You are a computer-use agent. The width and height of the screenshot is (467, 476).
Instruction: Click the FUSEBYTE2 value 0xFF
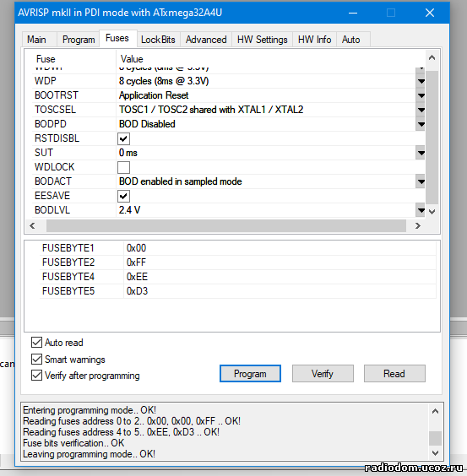coord(136,262)
